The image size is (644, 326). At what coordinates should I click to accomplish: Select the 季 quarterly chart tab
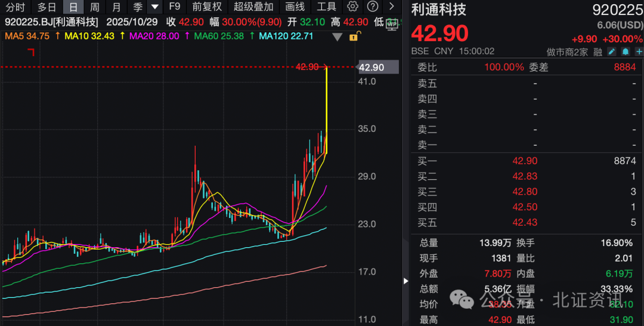(138, 7)
